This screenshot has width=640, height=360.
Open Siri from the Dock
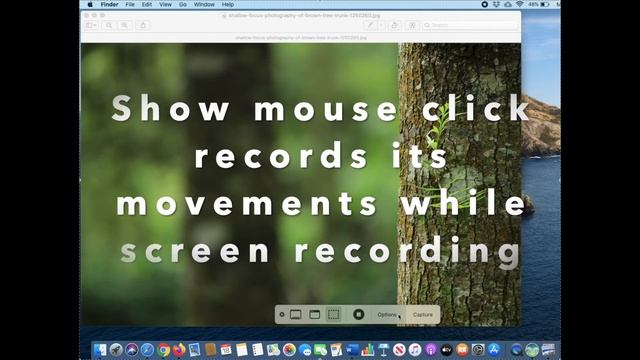pyautogui.click(x=131, y=350)
